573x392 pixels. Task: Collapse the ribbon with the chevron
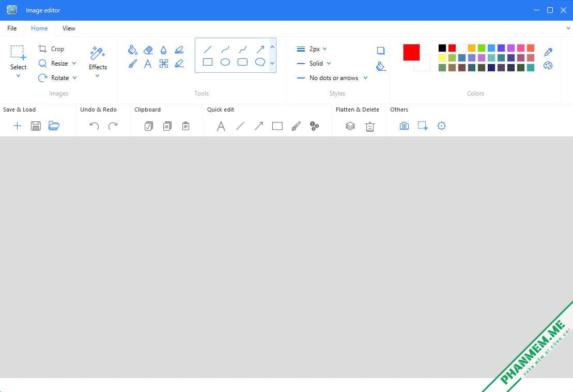click(x=568, y=28)
